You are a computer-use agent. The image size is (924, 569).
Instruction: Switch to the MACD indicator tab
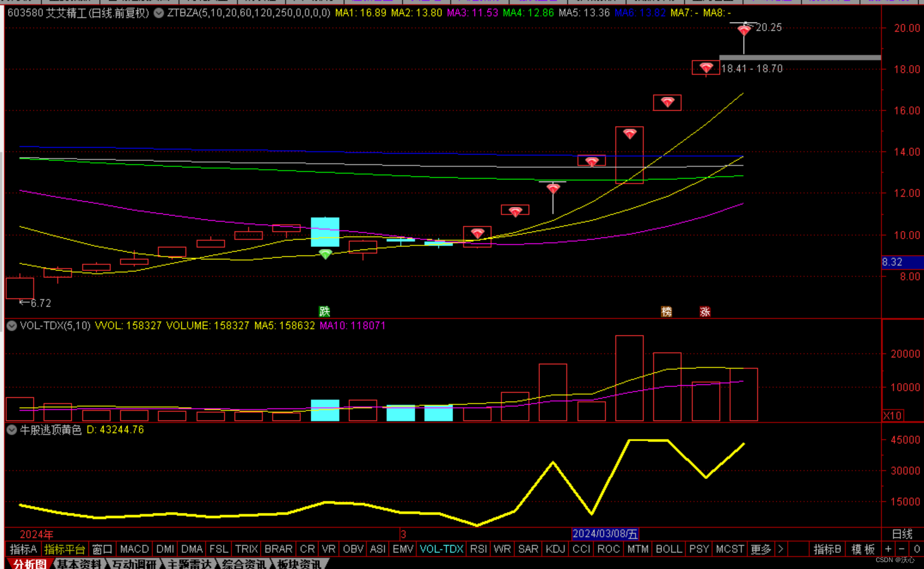[x=134, y=549]
